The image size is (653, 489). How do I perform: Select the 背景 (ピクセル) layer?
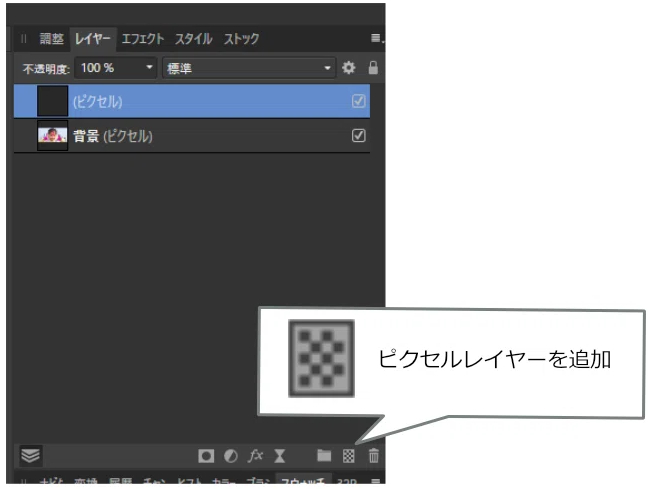[192, 136]
